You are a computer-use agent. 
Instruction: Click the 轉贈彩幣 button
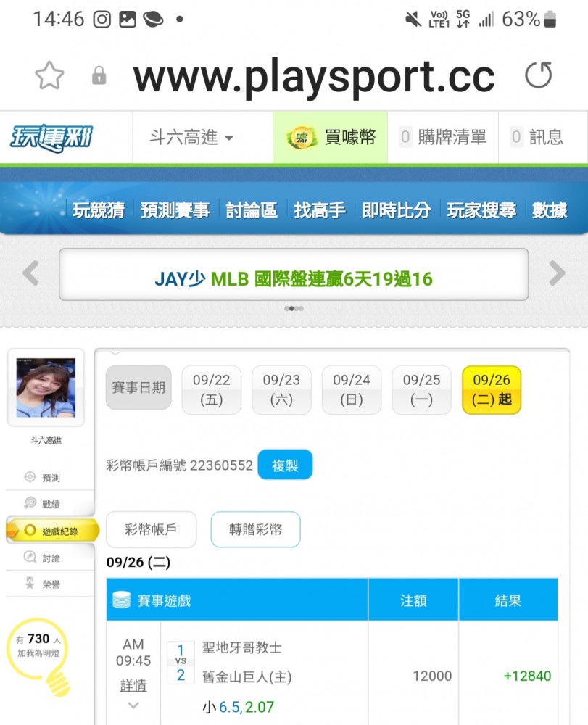[x=255, y=529]
